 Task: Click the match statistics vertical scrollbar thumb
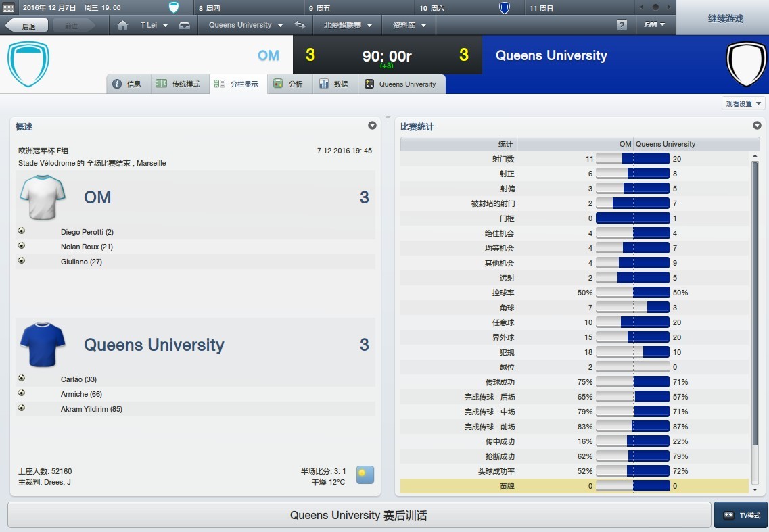pos(755,304)
